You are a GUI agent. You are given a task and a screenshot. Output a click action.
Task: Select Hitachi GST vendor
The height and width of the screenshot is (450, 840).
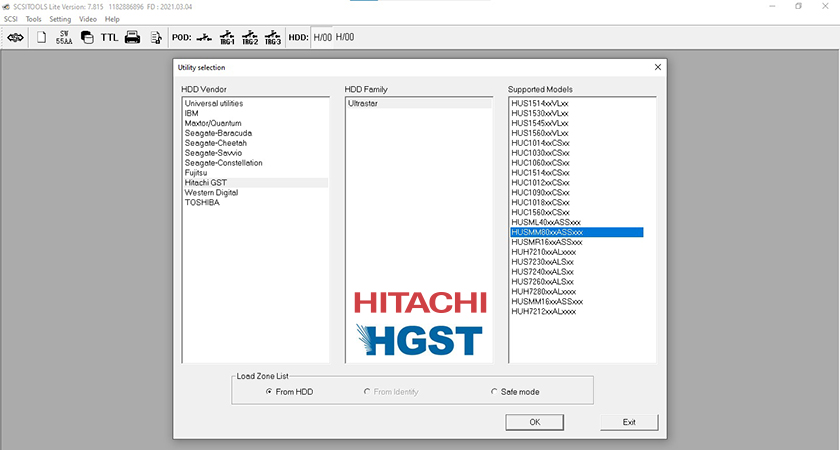click(x=256, y=183)
